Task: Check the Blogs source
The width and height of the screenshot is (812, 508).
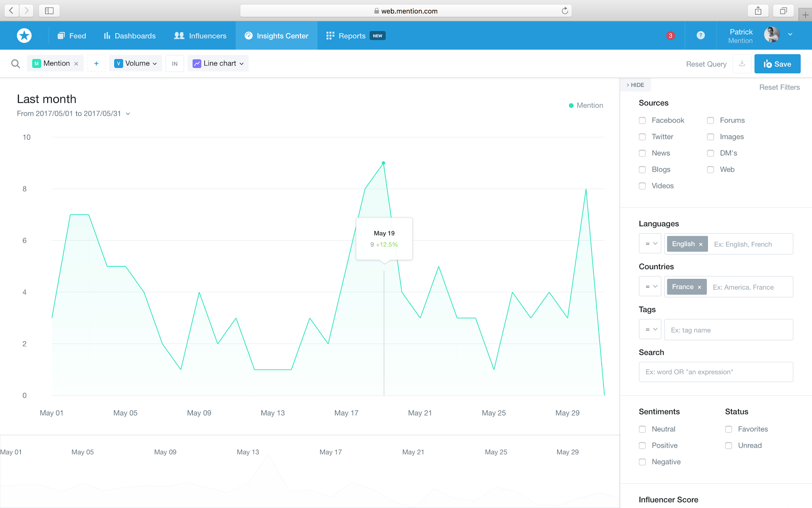Action: coord(642,170)
